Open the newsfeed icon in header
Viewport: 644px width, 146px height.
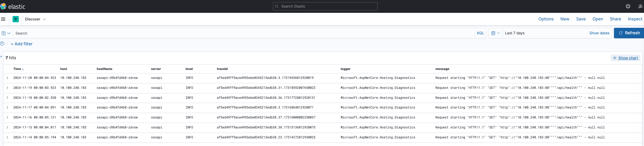[640, 6]
